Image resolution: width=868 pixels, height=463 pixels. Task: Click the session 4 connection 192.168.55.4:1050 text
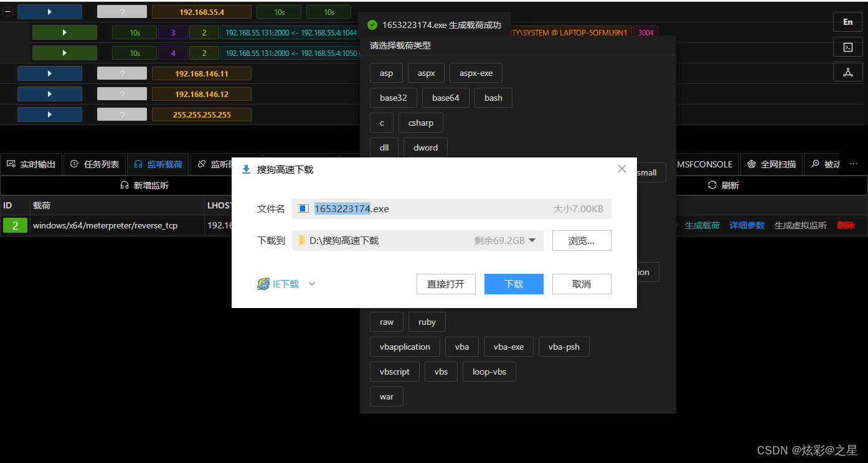coord(291,53)
